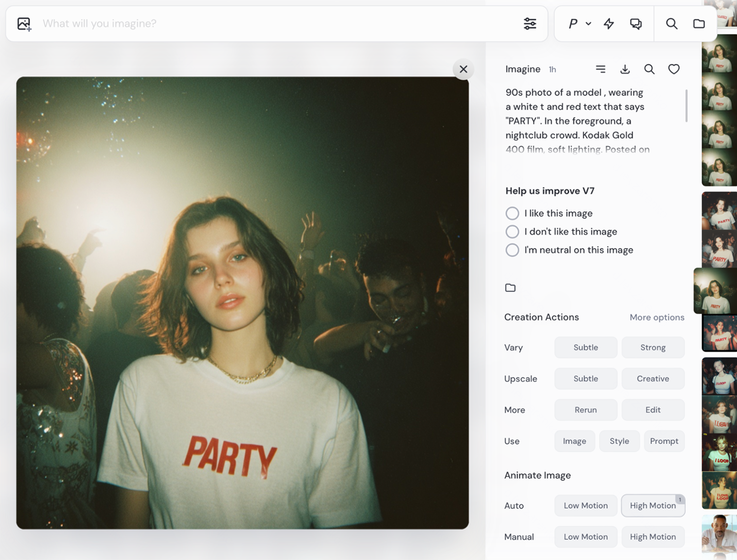Click Upscale Subtle button
The height and width of the screenshot is (560, 737).
(x=586, y=379)
